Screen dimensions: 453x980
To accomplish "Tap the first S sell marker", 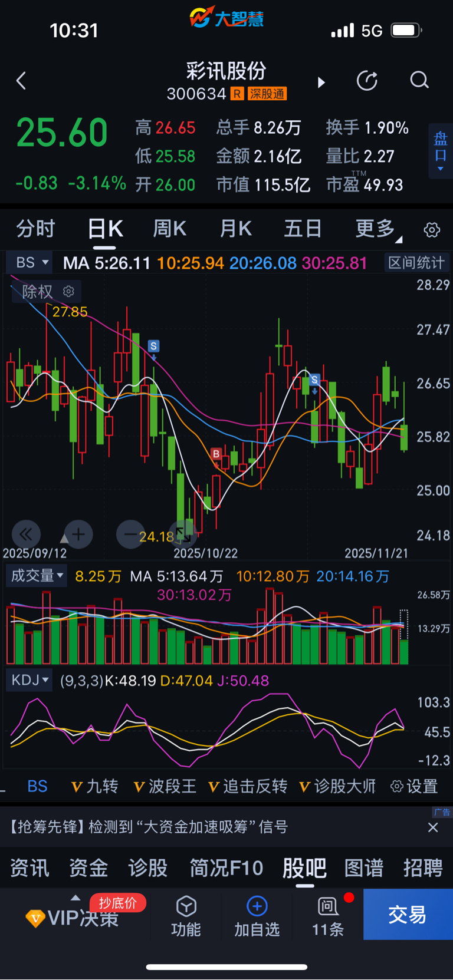I will tap(153, 347).
